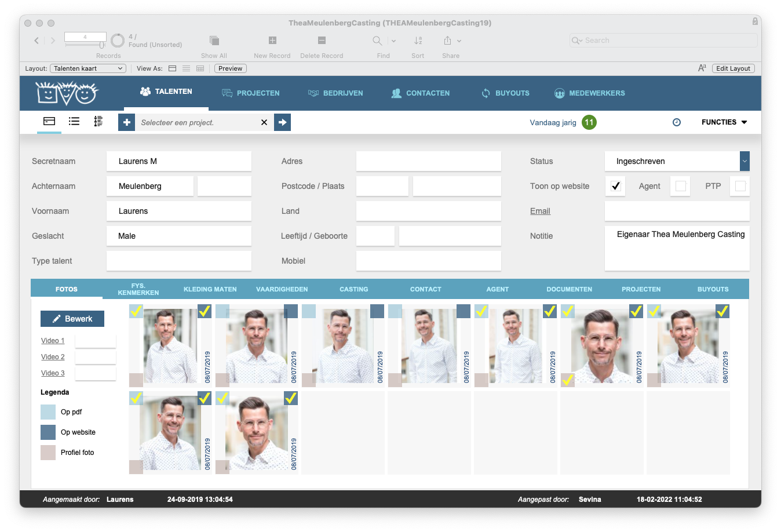Open the PROJECTEN main tab
The height and width of the screenshot is (532, 781).
pyautogui.click(x=251, y=93)
